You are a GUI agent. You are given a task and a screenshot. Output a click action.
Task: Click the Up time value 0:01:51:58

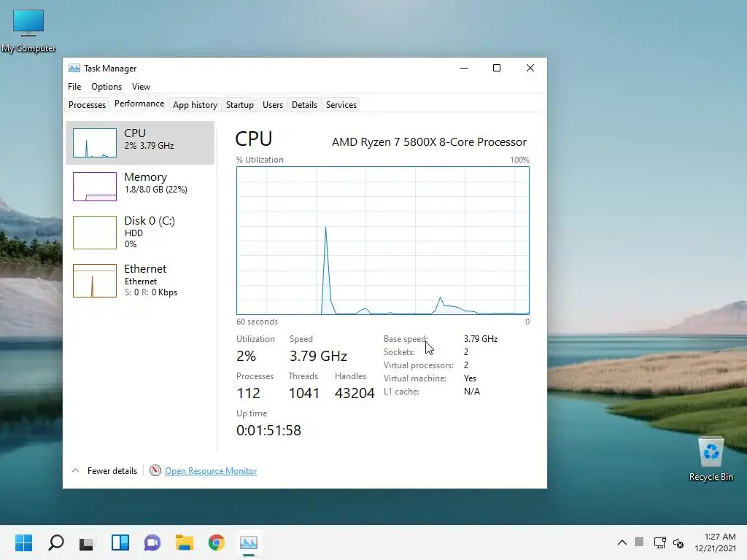point(268,430)
